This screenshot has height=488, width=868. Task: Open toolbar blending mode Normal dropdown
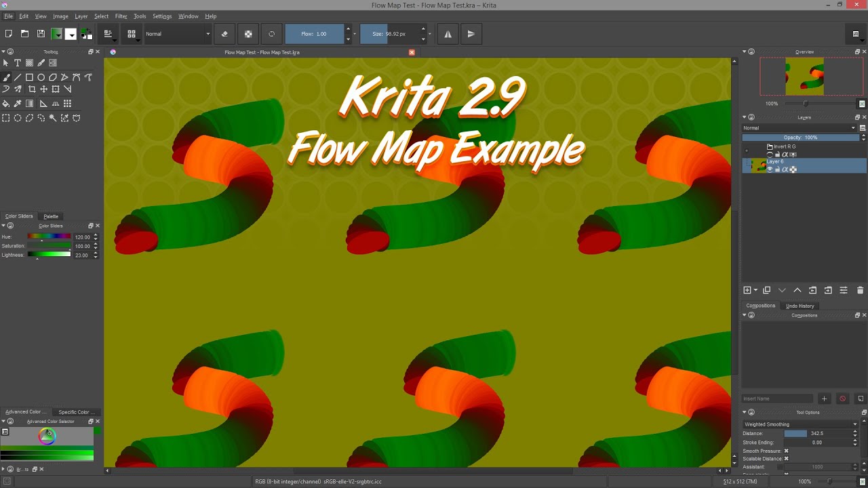pos(178,34)
